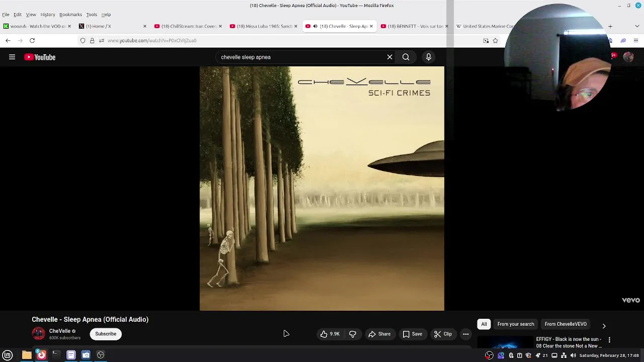Open CheVelle channel avatar
This screenshot has height=362, width=644.
pyautogui.click(x=38, y=334)
